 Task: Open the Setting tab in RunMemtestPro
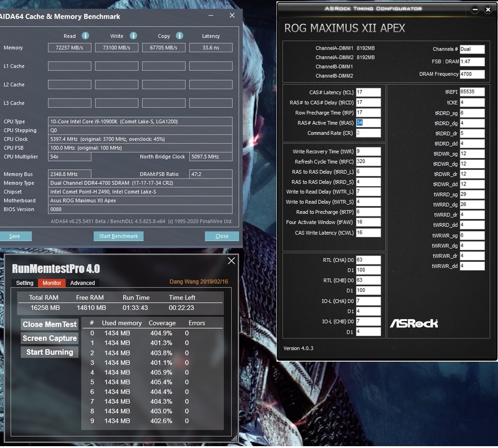pos(24,283)
